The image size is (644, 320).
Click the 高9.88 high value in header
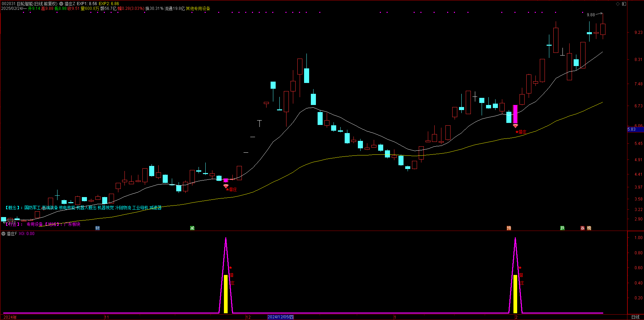pyautogui.click(x=47, y=8)
